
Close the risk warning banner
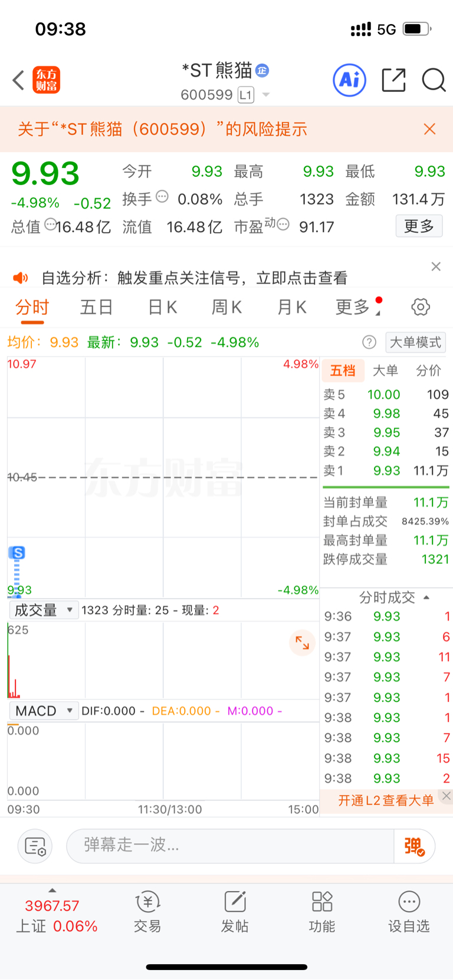pos(429,129)
